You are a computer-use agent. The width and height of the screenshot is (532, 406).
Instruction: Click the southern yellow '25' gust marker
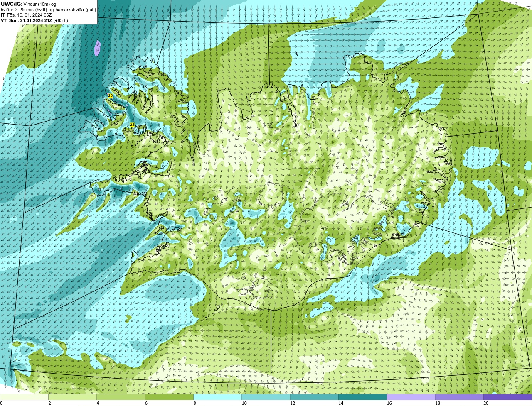pyautogui.click(x=132, y=125)
